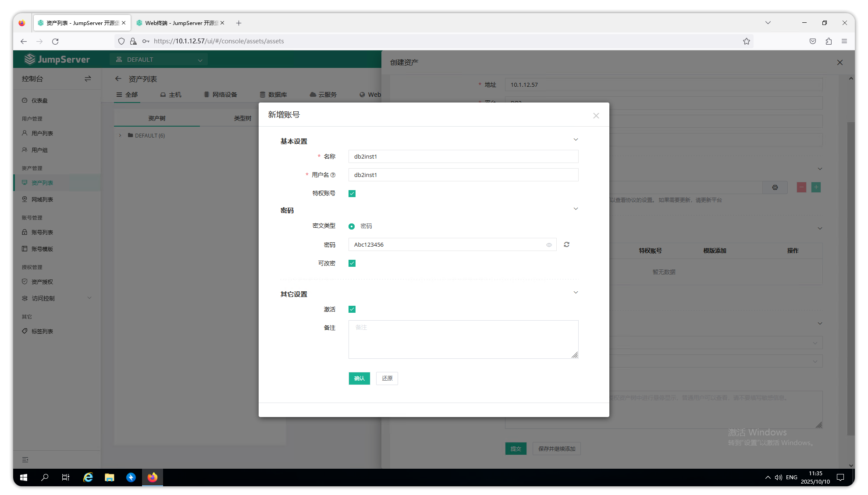Select the 密码 secret type radio button
The image size is (868, 495).
pyautogui.click(x=352, y=226)
